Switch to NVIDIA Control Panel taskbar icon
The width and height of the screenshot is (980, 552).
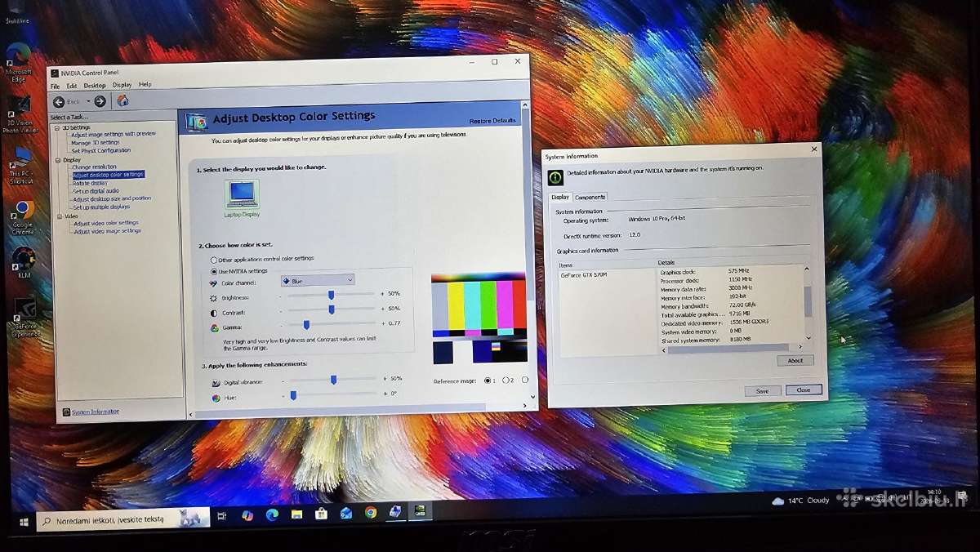coord(420,511)
